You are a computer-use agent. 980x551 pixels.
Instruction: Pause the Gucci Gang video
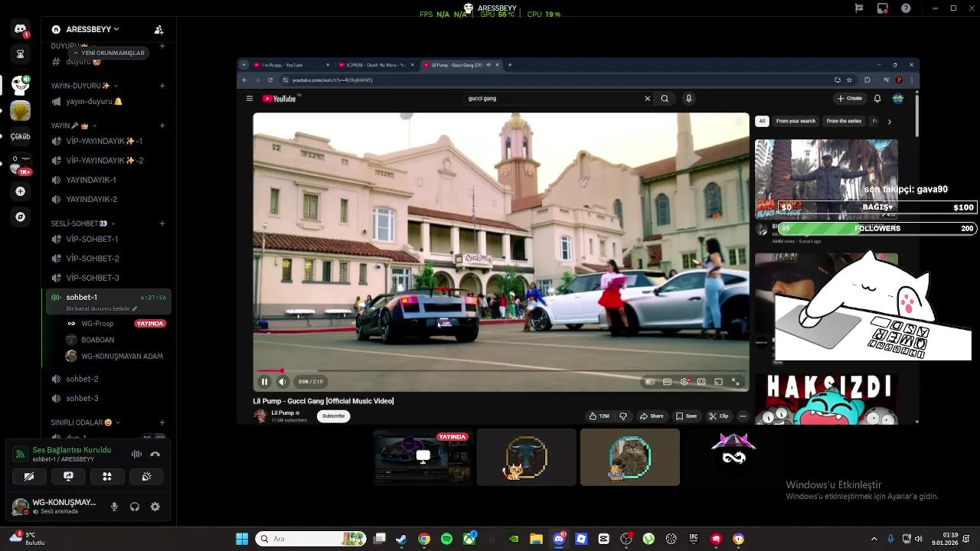(264, 381)
